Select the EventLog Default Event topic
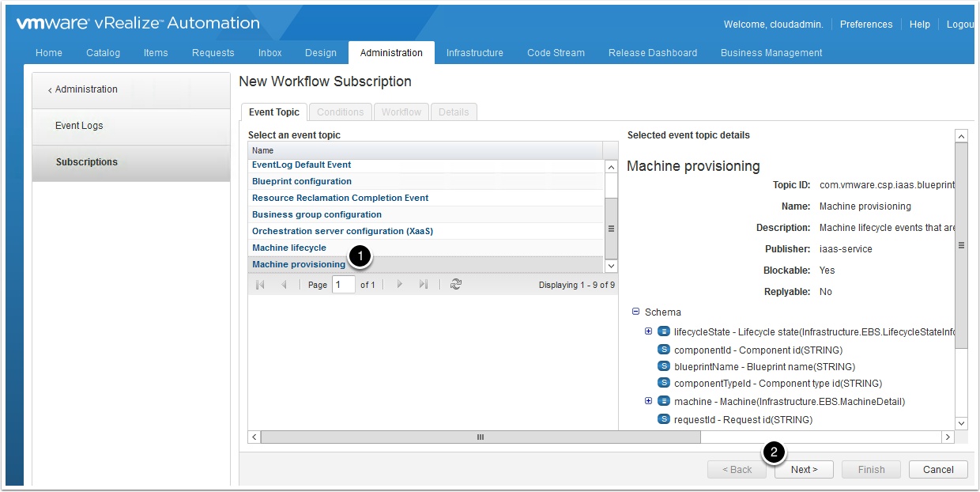This screenshot has width=980, height=492. tap(425, 165)
